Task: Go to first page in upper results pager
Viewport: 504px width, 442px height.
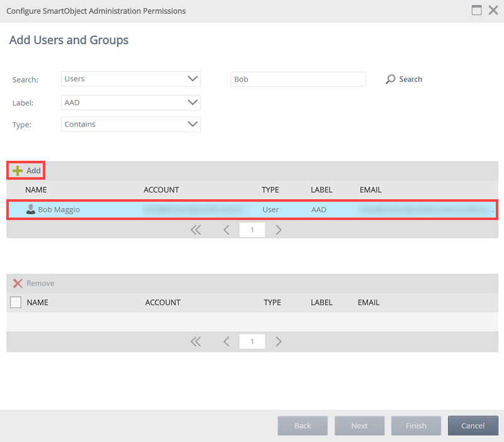Action: (x=195, y=230)
